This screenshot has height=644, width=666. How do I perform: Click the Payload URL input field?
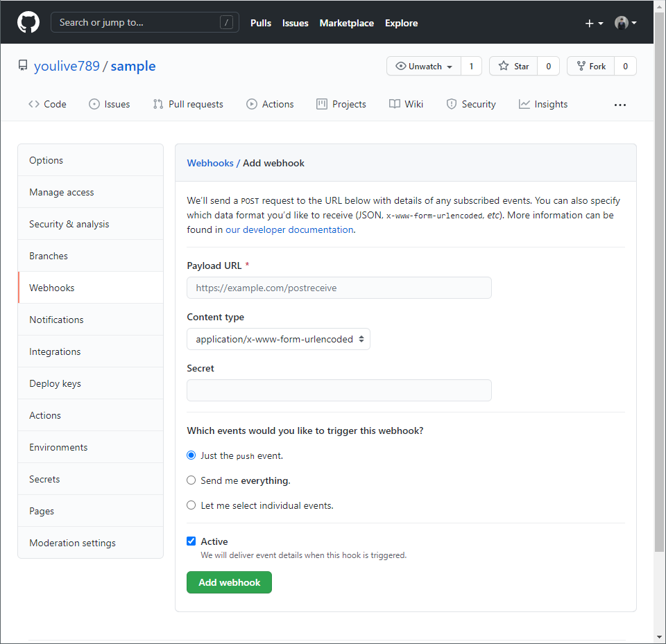(339, 288)
